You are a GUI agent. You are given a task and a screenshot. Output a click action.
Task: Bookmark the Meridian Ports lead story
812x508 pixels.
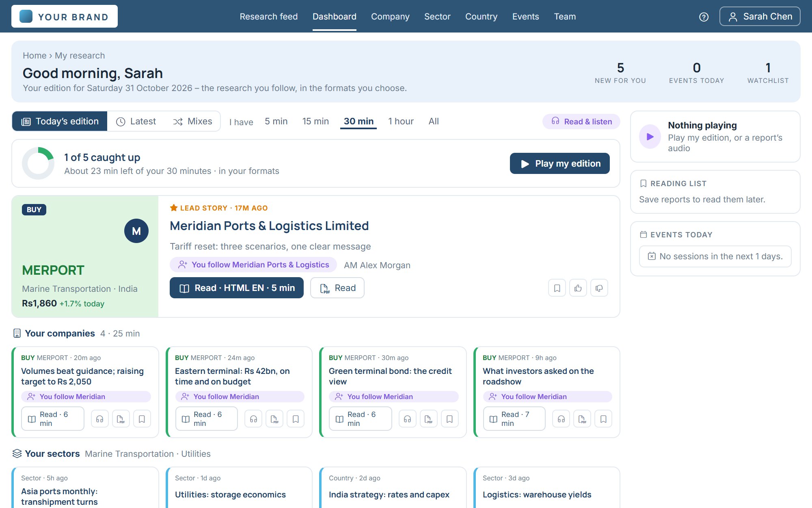[557, 288]
